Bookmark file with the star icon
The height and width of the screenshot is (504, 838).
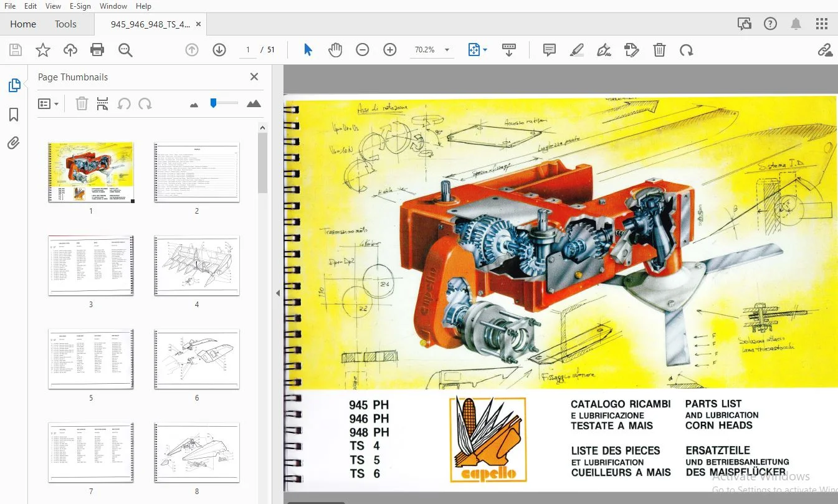[43, 50]
